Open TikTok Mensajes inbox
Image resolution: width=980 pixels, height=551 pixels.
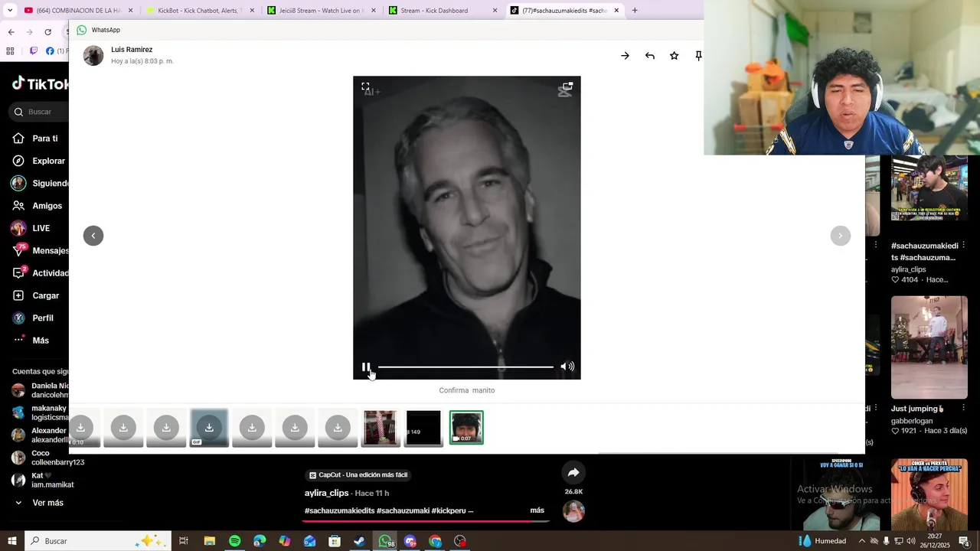tap(40, 250)
